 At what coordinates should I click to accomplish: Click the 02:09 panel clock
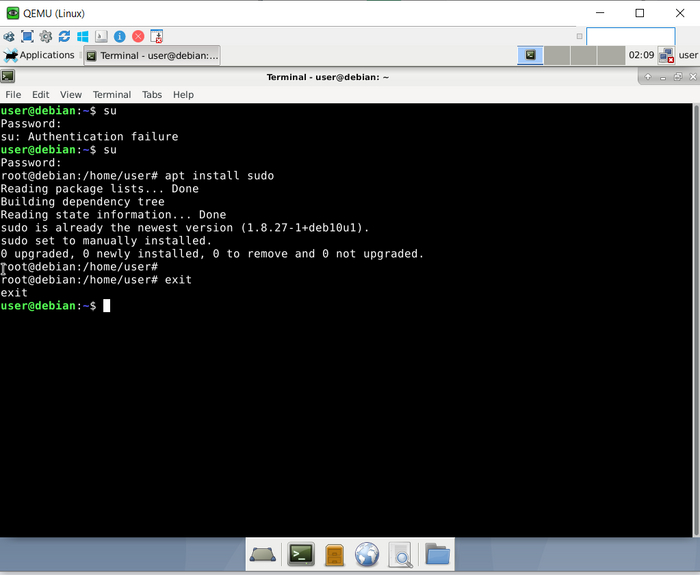tap(641, 55)
